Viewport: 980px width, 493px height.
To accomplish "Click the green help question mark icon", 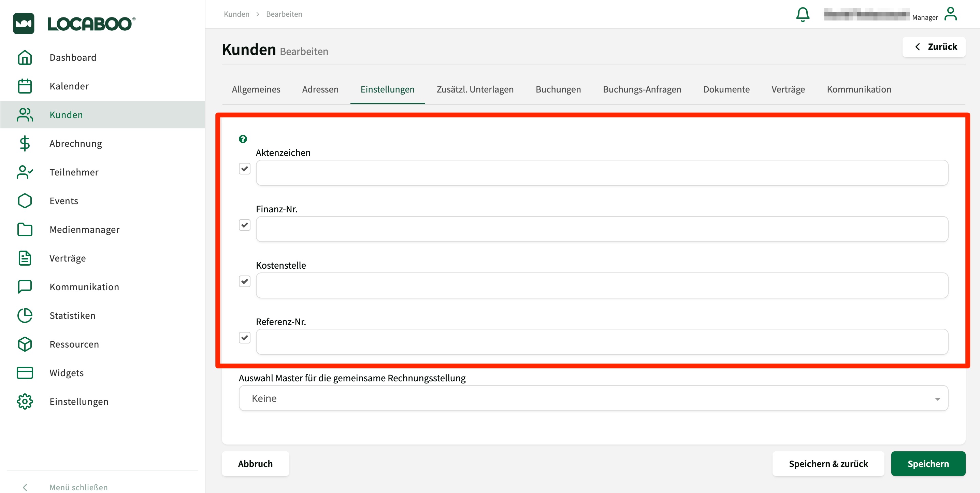I will click(243, 139).
